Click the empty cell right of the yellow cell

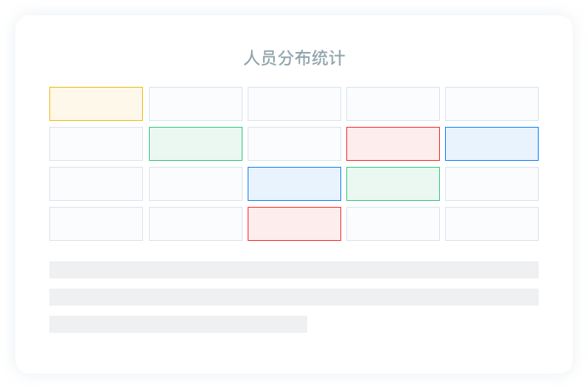[x=196, y=104]
